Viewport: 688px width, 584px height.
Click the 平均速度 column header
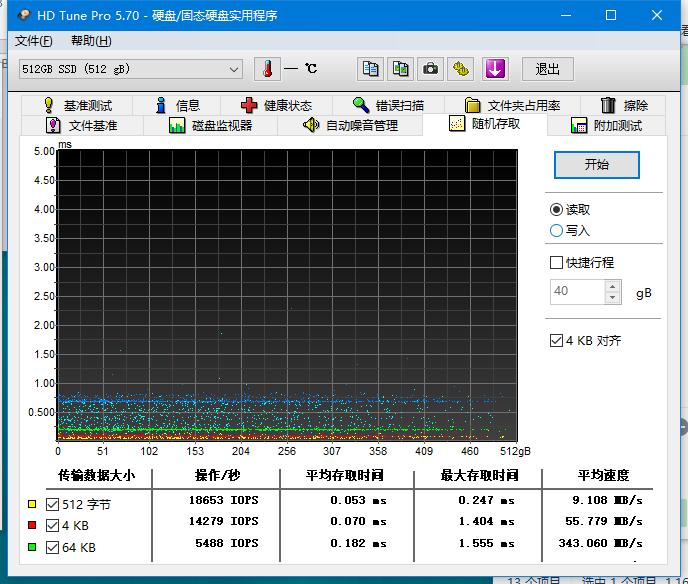click(603, 475)
